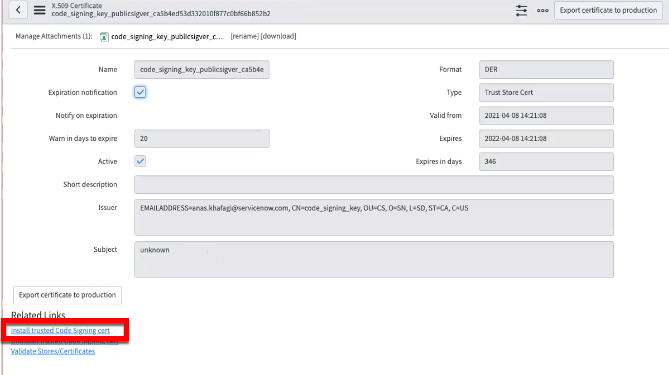
Task: Rename the attachment via [rename] link
Action: point(244,36)
